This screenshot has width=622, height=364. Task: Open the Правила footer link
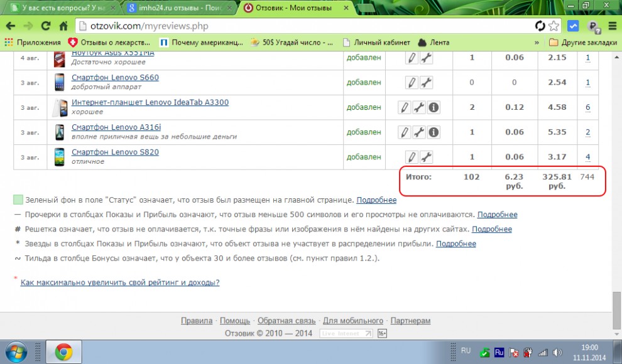pyautogui.click(x=197, y=321)
